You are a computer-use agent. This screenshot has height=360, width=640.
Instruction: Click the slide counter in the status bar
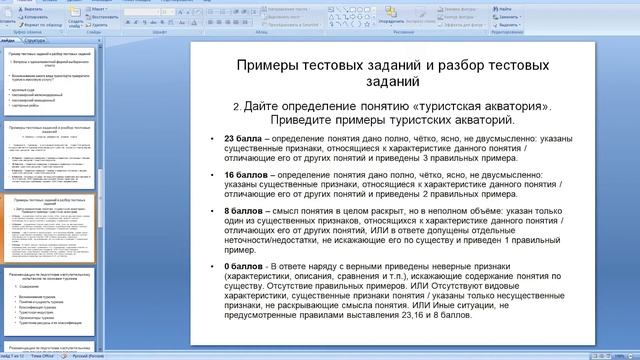[x=13, y=356]
